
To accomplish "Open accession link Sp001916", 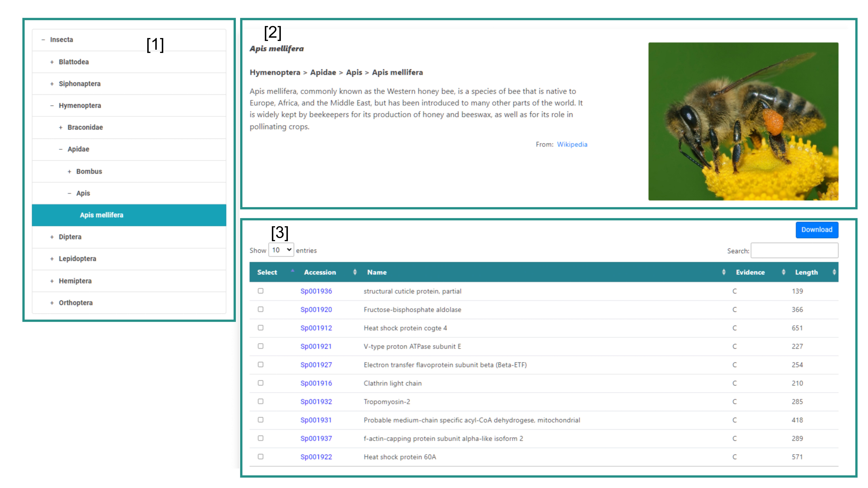I will [x=316, y=383].
